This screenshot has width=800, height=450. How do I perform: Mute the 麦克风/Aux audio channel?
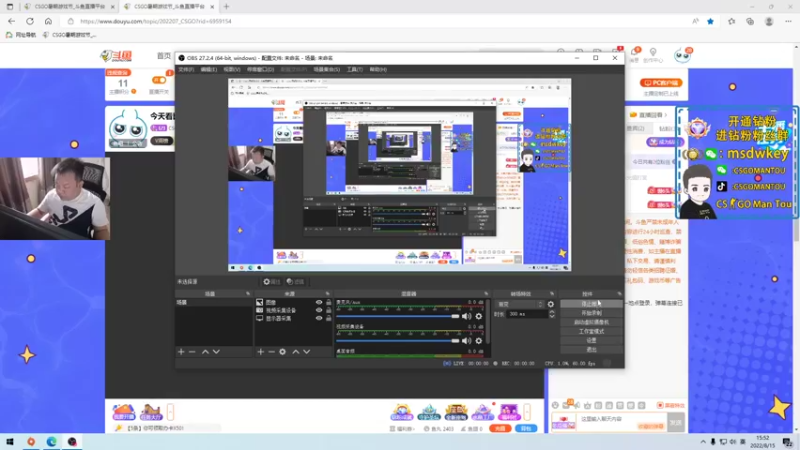tap(466, 316)
